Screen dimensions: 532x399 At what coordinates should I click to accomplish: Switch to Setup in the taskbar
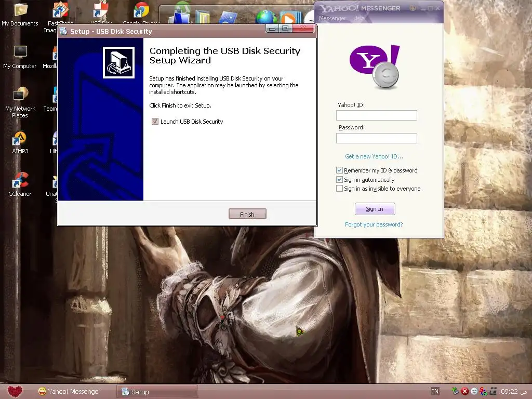pos(157,392)
